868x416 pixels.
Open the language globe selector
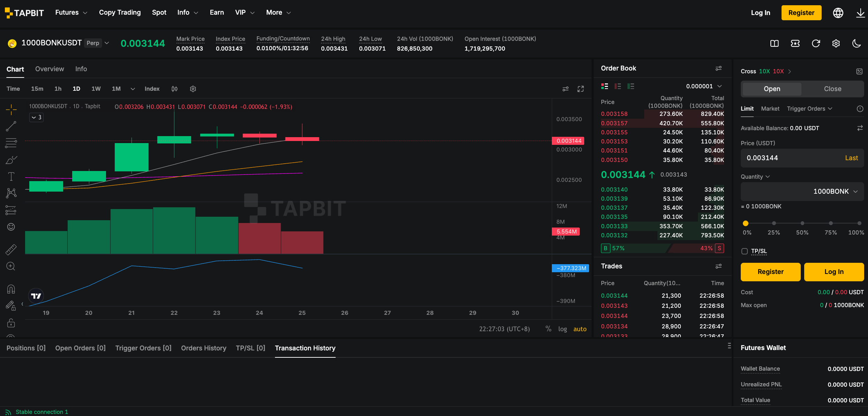click(x=838, y=13)
